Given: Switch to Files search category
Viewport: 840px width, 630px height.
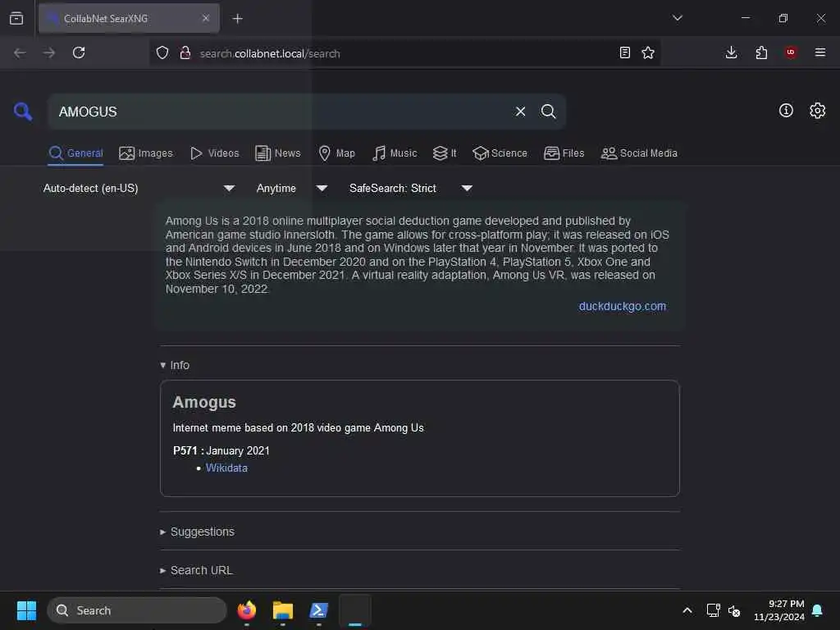Looking at the screenshot, I should [x=564, y=153].
